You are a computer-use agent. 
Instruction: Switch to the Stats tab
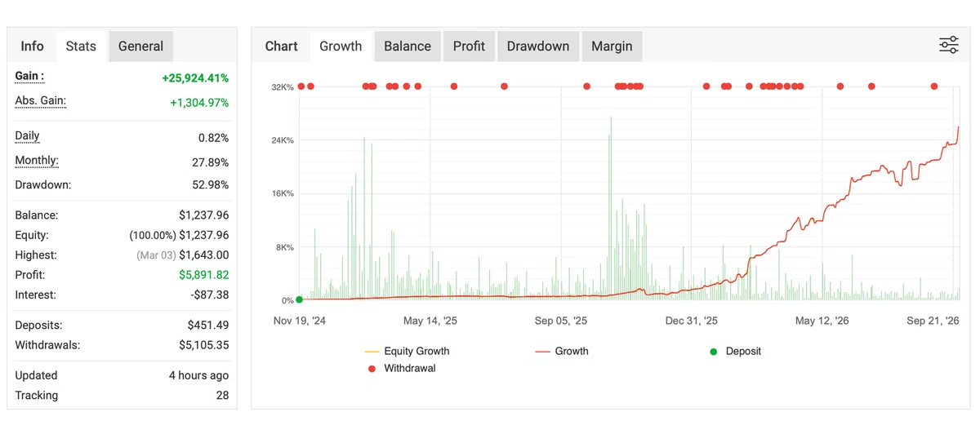(x=81, y=46)
